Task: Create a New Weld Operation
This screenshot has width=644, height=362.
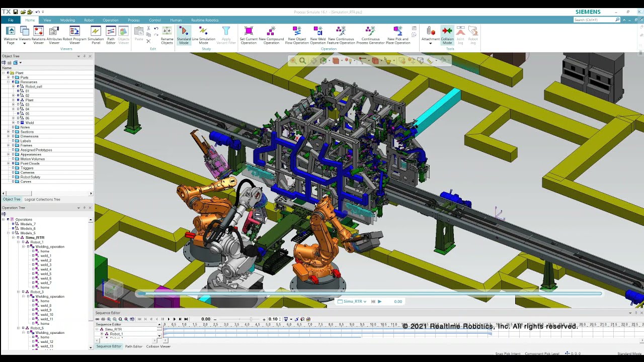Action: pyautogui.click(x=318, y=35)
